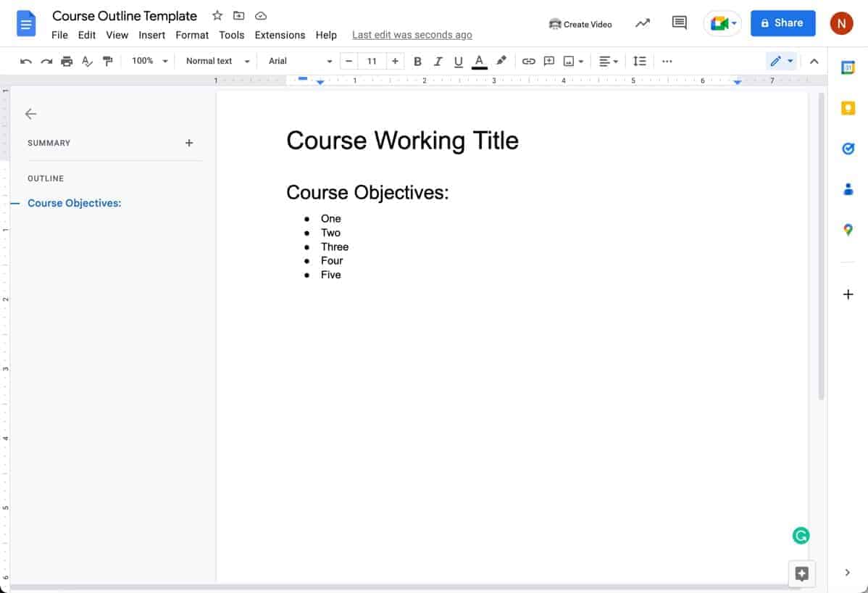This screenshot has height=593, width=868.
Task: Click the font size field
Action: [x=372, y=61]
